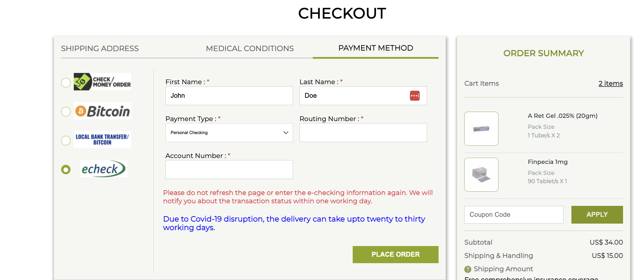Click the Local Bank Transfer/Bitcoin logo

click(x=102, y=140)
